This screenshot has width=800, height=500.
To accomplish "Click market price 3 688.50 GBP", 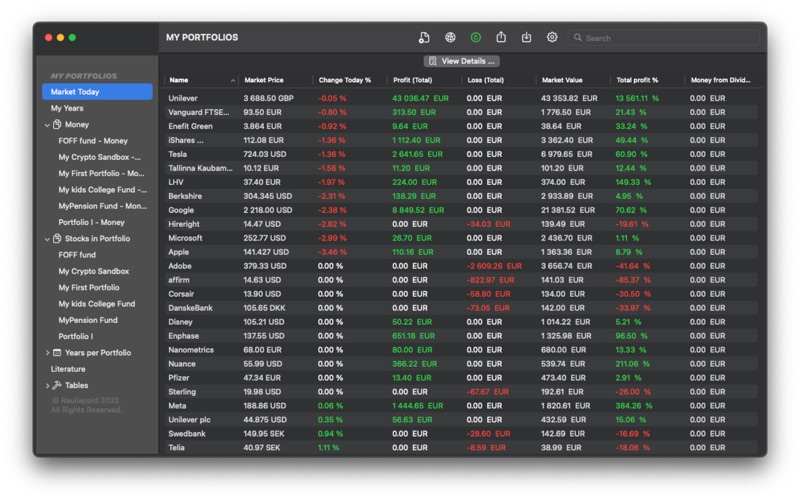I will pyautogui.click(x=268, y=98).
